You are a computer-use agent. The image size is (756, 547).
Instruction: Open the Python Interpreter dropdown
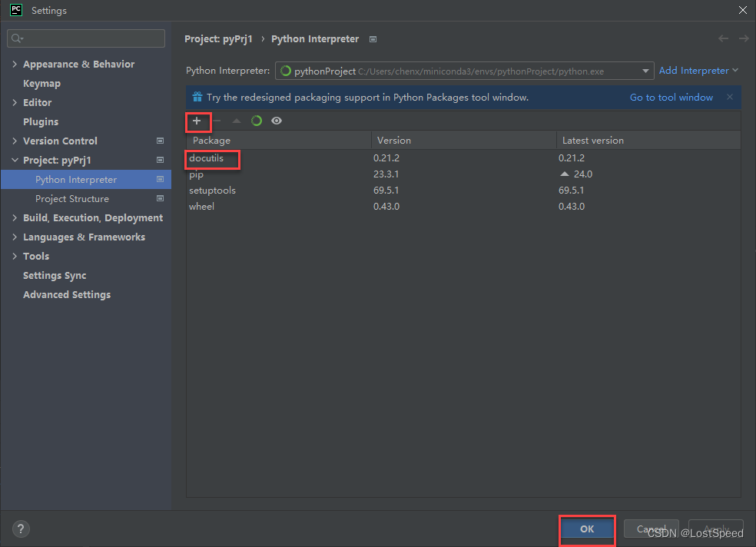pos(644,70)
